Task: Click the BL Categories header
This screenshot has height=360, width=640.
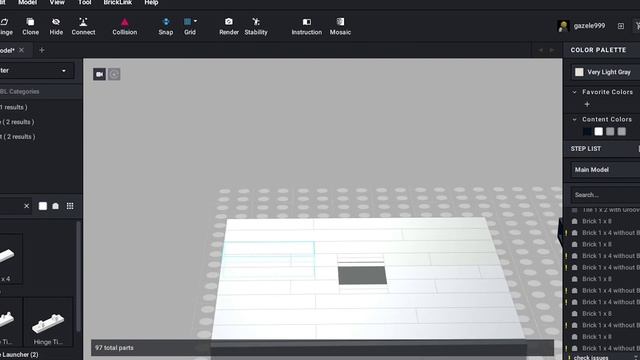Action: [x=41, y=91]
